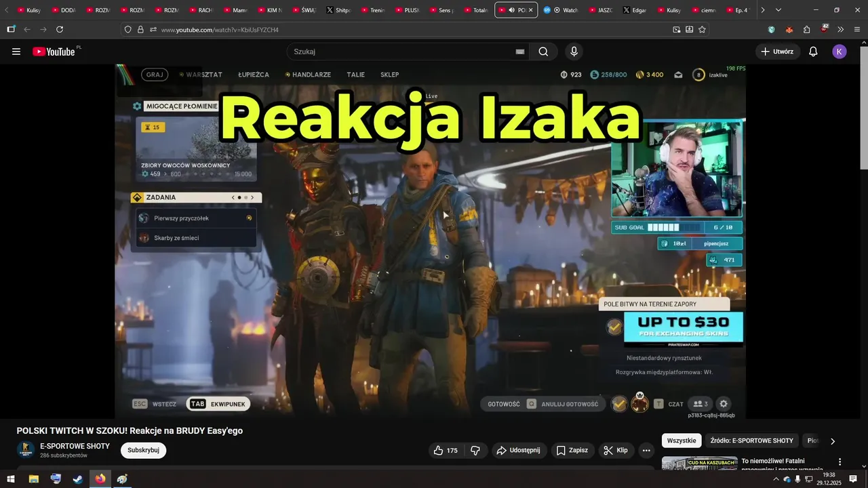This screenshot has height=488, width=868.
Task: Select the Wszystkie filter chip
Action: tap(682, 441)
